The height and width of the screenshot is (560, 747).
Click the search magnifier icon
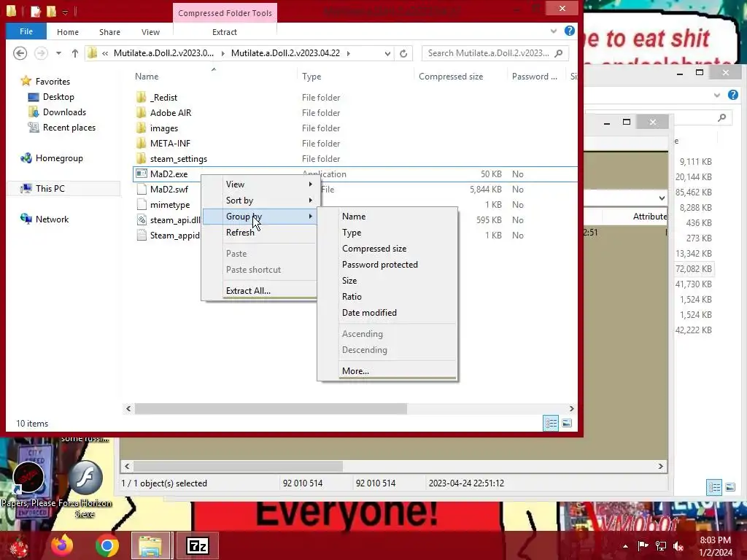[559, 52]
